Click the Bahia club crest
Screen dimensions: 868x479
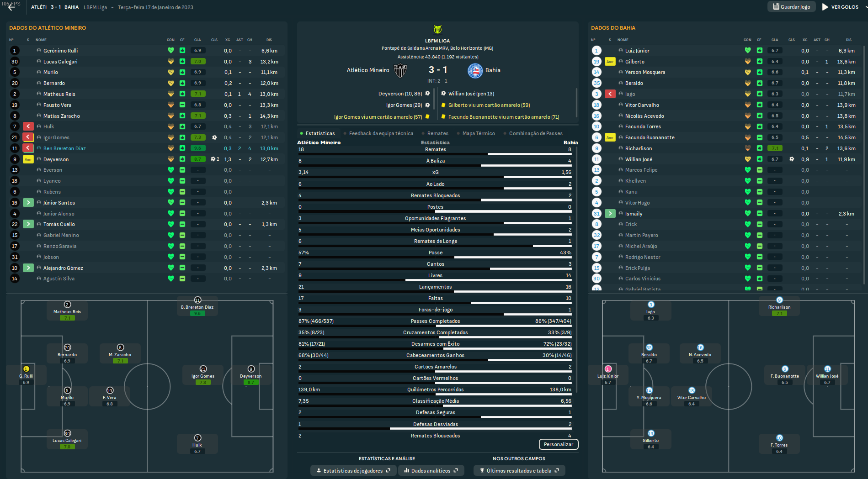tap(475, 71)
